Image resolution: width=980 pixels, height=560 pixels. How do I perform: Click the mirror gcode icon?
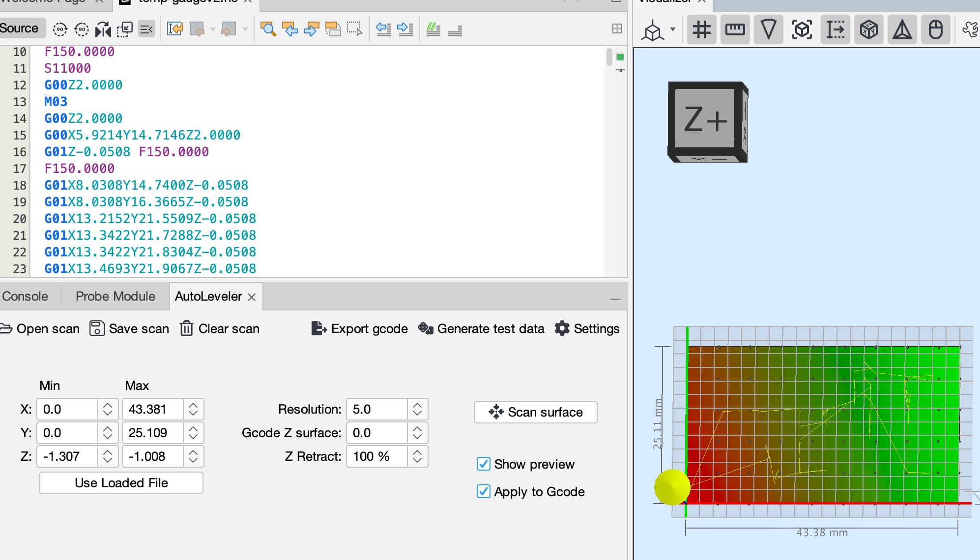(103, 29)
